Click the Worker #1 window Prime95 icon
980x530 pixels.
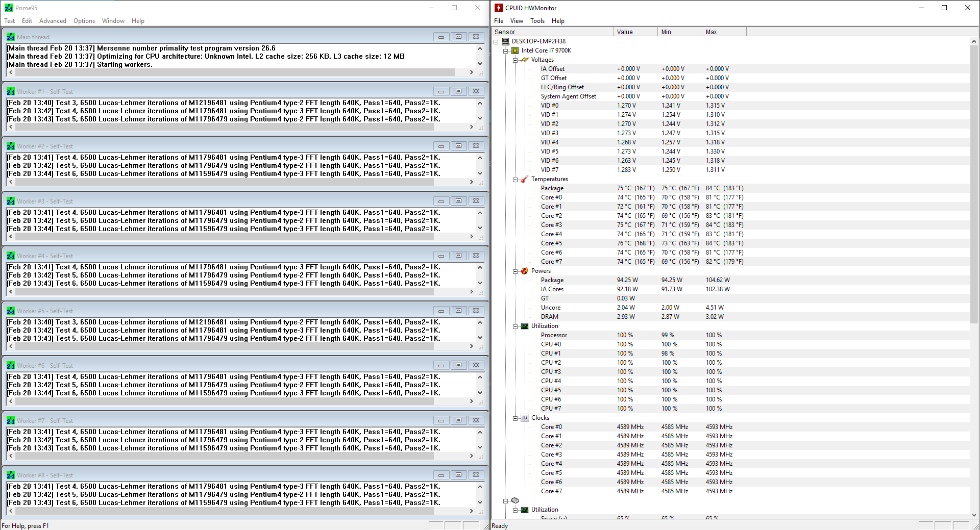click(11, 92)
